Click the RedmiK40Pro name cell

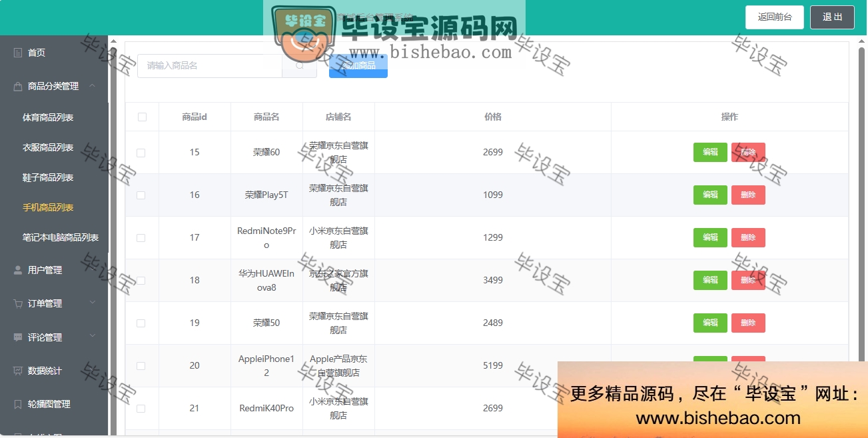[x=266, y=409]
